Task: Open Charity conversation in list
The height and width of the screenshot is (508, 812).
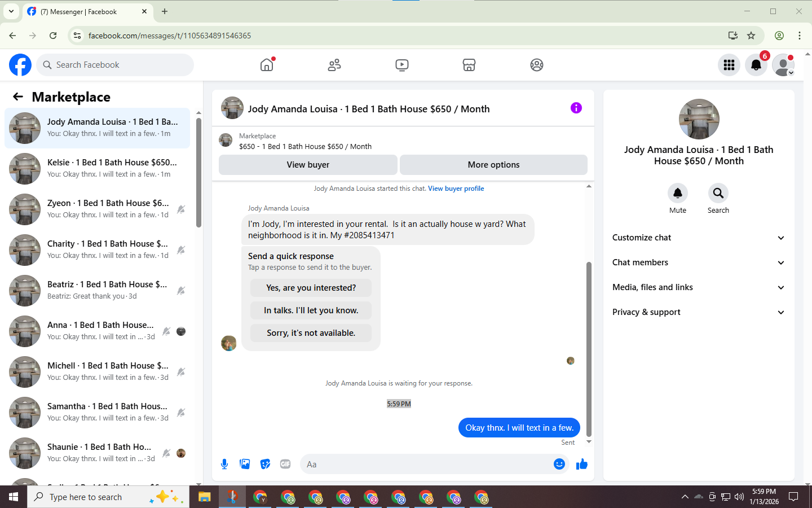Action: [97, 250]
